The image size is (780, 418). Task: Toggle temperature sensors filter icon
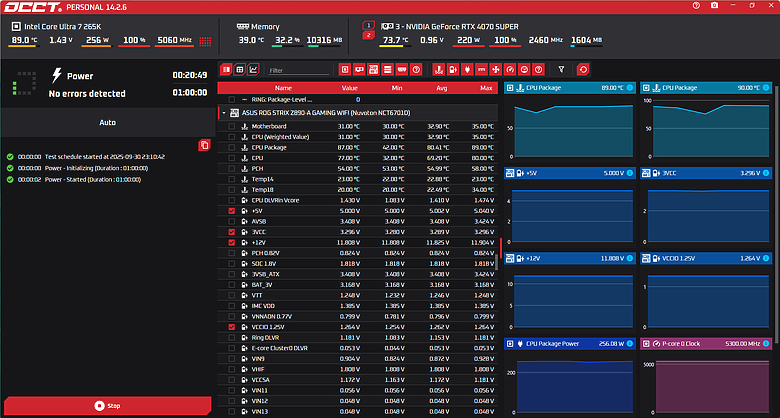439,70
